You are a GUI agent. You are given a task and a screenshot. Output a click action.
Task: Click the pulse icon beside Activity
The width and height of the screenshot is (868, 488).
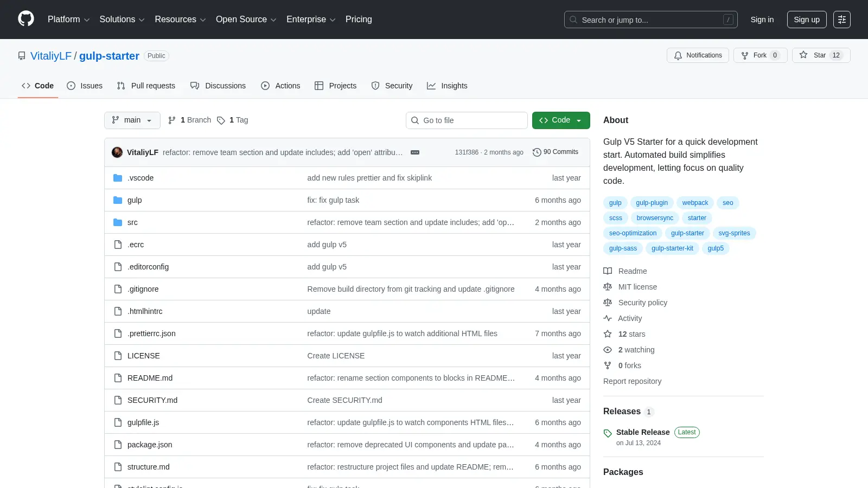(608, 318)
